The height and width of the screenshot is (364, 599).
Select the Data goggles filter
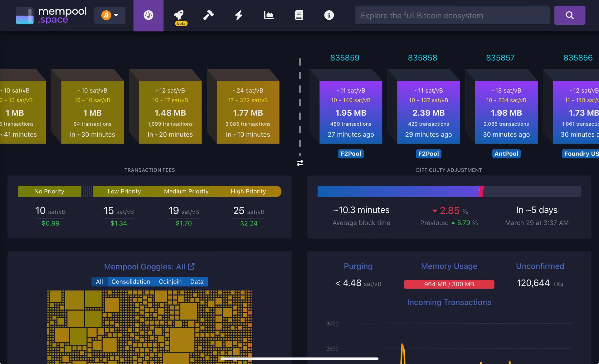pos(197,282)
